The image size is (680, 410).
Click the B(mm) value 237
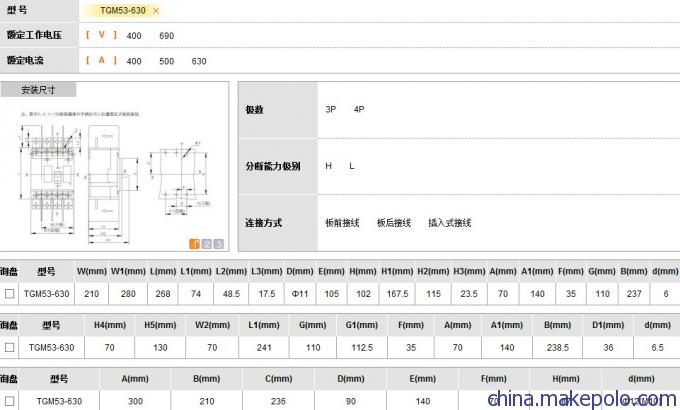pos(634,294)
